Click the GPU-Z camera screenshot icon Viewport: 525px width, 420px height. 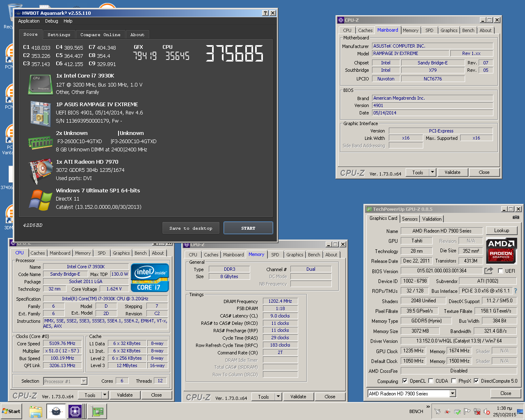[516, 217]
